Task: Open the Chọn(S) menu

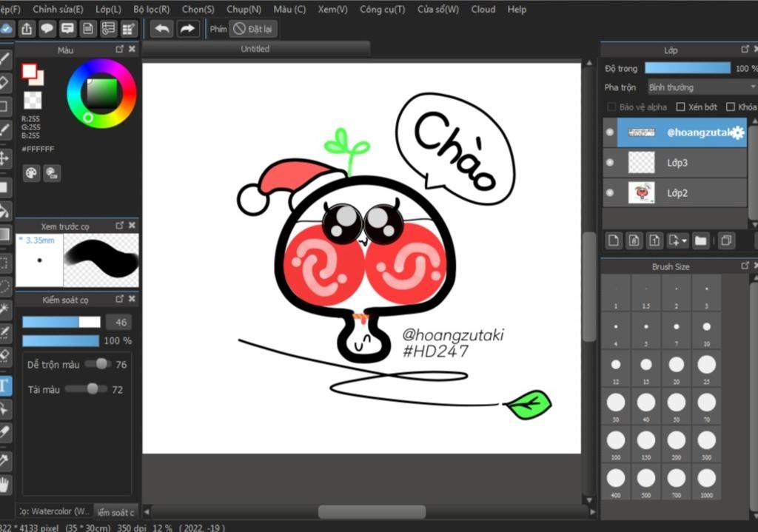Action: (x=198, y=9)
